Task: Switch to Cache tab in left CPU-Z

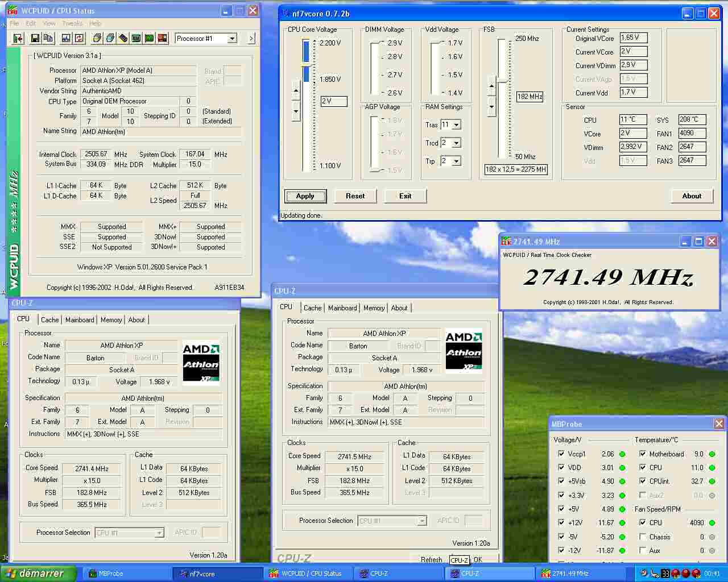Action: pos(49,320)
